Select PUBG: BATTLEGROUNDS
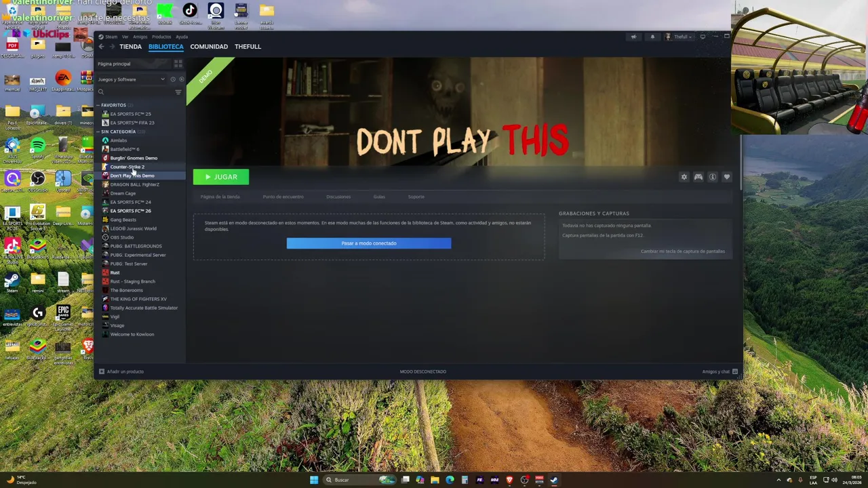This screenshot has width=868, height=488. (x=136, y=246)
